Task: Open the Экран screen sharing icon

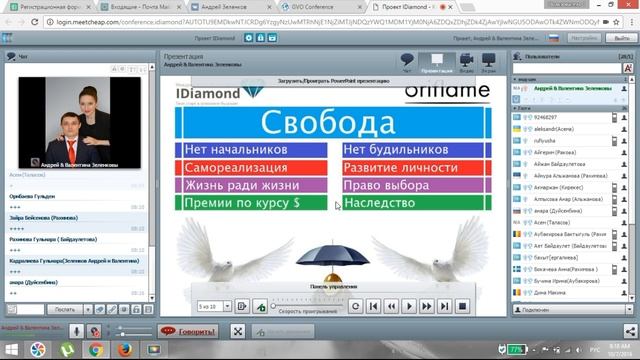Action: tap(488, 62)
